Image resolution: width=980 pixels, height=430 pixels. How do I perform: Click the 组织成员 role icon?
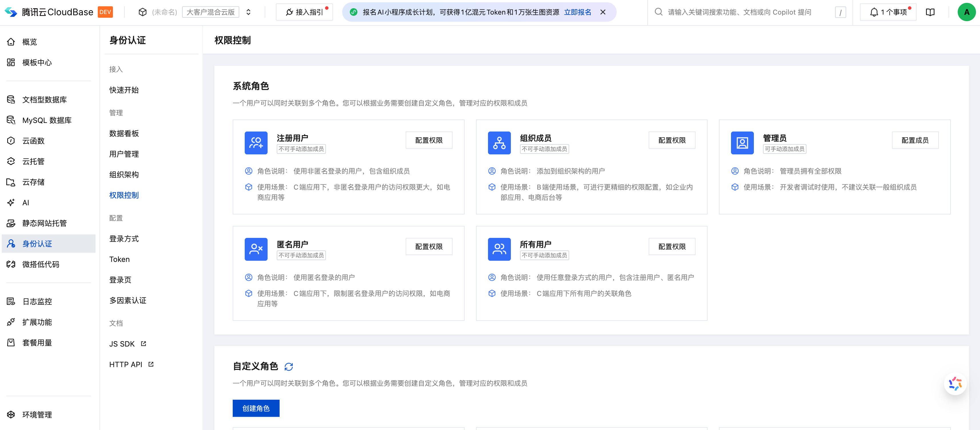(499, 143)
